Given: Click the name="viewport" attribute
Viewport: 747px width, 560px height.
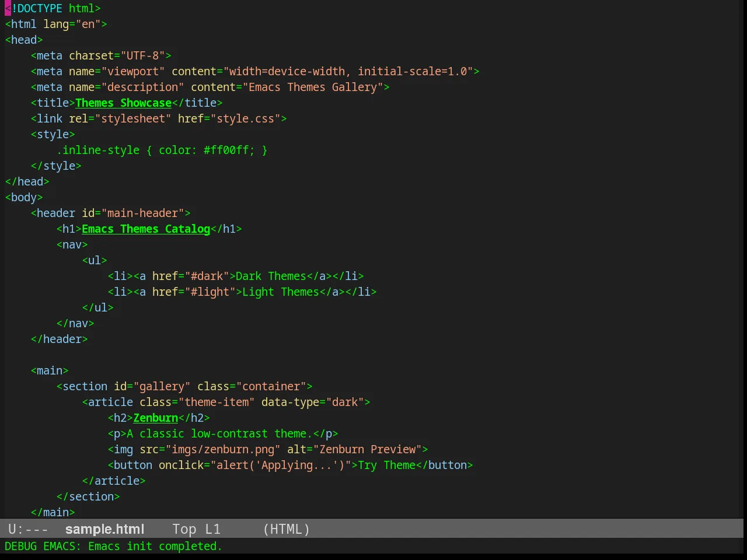Looking at the screenshot, I should click(x=117, y=71).
